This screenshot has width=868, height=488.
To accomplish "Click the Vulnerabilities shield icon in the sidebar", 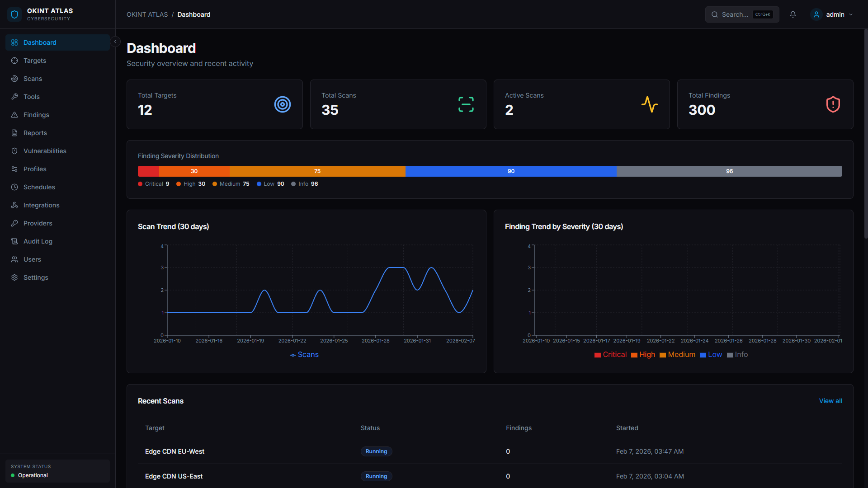I will point(14,150).
